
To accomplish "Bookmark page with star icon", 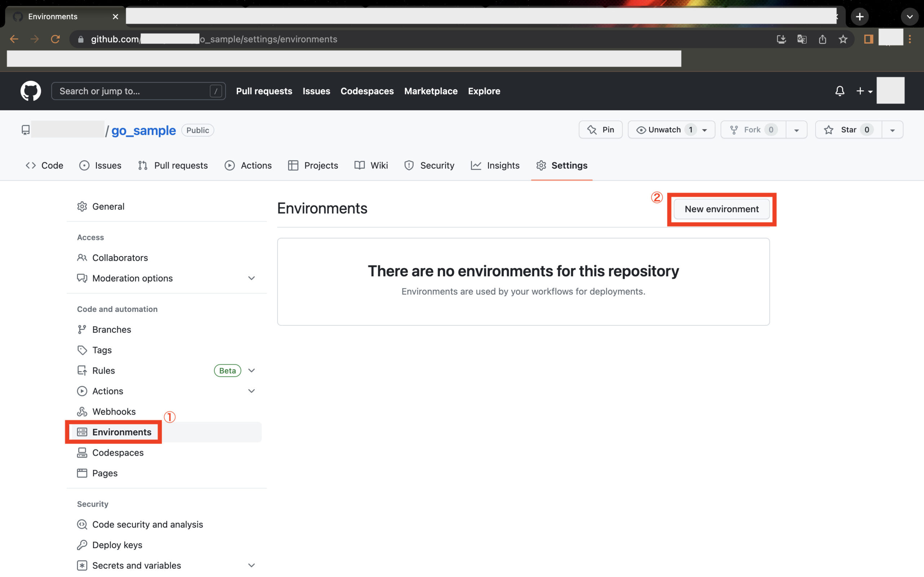I will coord(843,39).
